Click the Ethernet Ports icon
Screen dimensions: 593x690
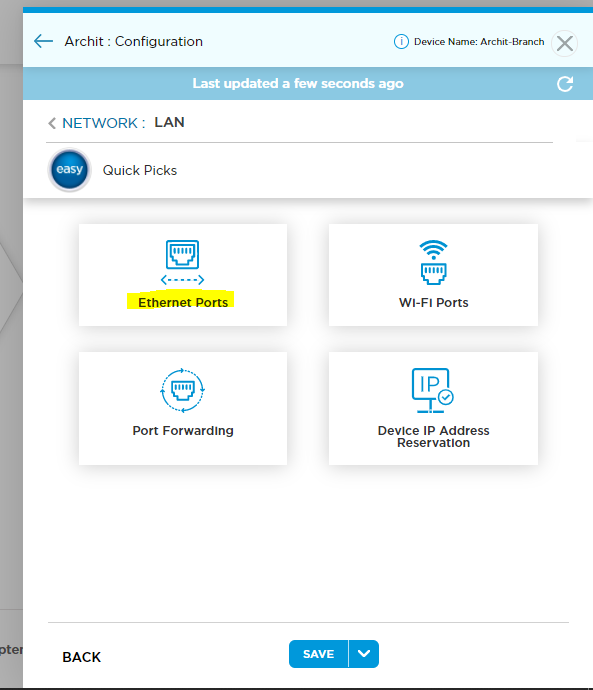pyautogui.click(x=183, y=262)
